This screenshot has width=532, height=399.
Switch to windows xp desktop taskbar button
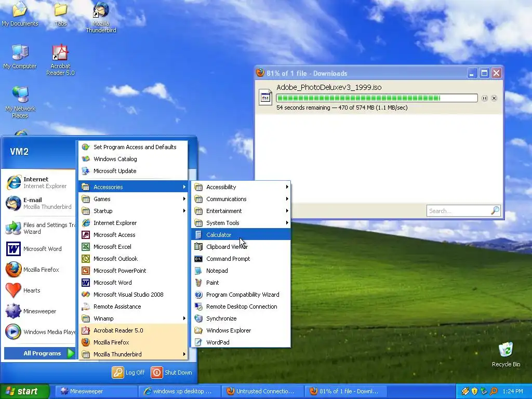(180, 391)
